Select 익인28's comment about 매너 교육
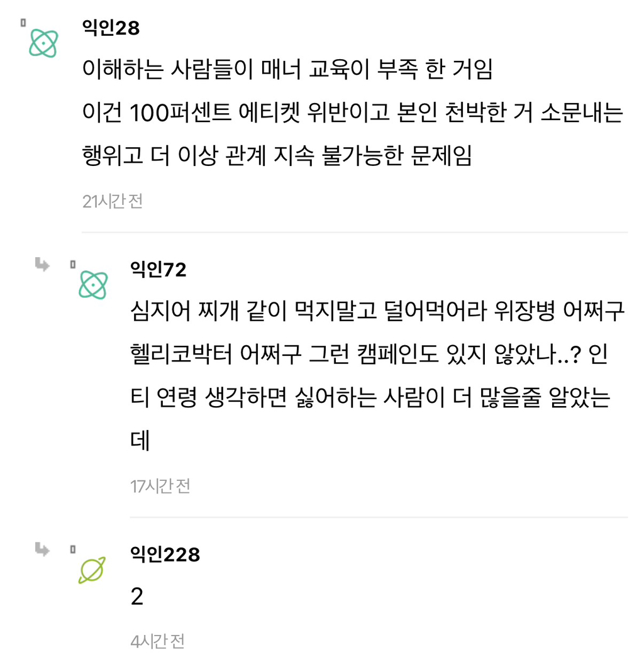 click(x=287, y=70)
